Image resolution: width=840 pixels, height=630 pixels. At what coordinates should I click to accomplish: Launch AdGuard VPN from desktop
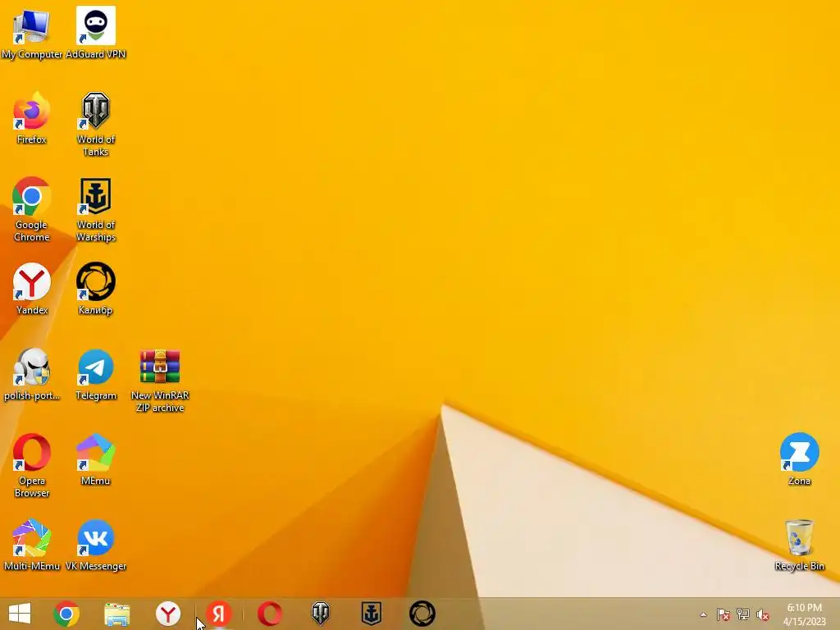click(96, 33)
